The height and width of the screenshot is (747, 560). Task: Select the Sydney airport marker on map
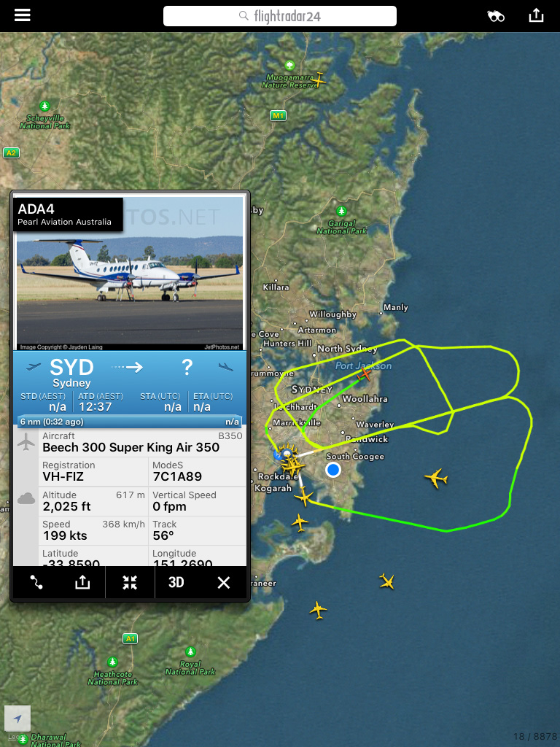[x=279, y=454]
